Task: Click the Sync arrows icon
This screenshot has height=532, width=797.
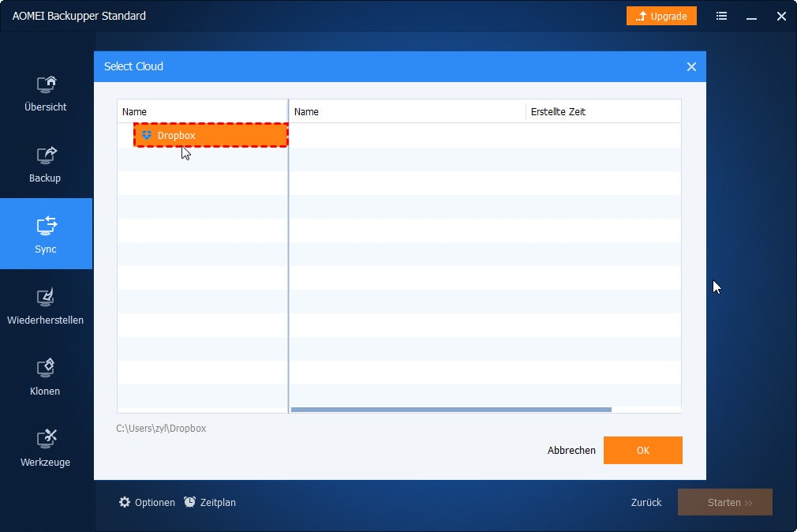Action: pos(46,226)
